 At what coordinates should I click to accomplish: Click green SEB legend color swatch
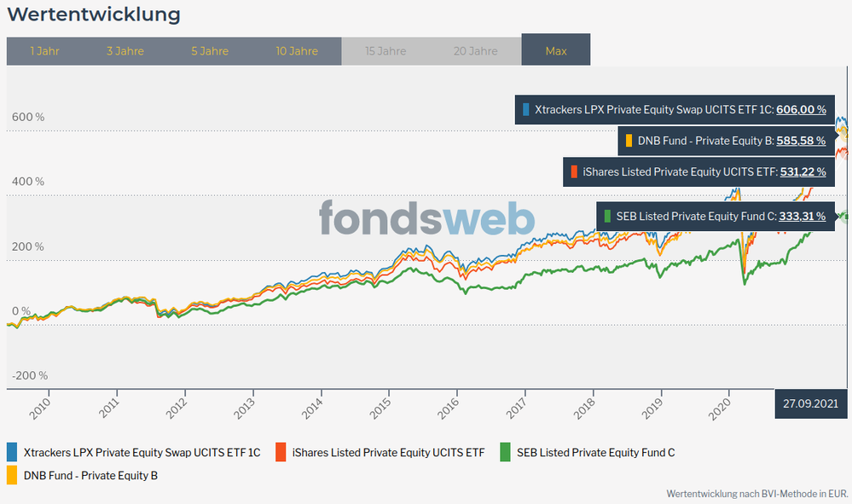click(506, 453)
